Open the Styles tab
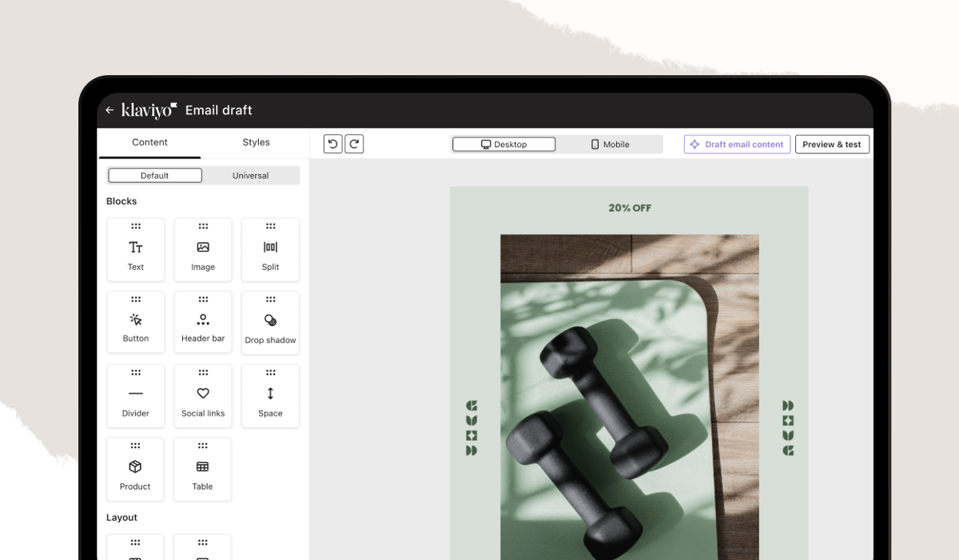959x560 pixels. (x=256, y=142)
